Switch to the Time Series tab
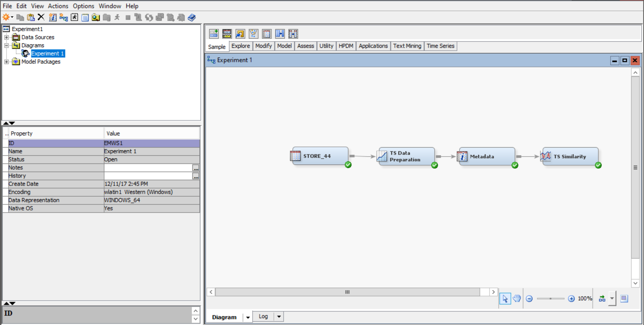The image size is (644, 325). 440,46
